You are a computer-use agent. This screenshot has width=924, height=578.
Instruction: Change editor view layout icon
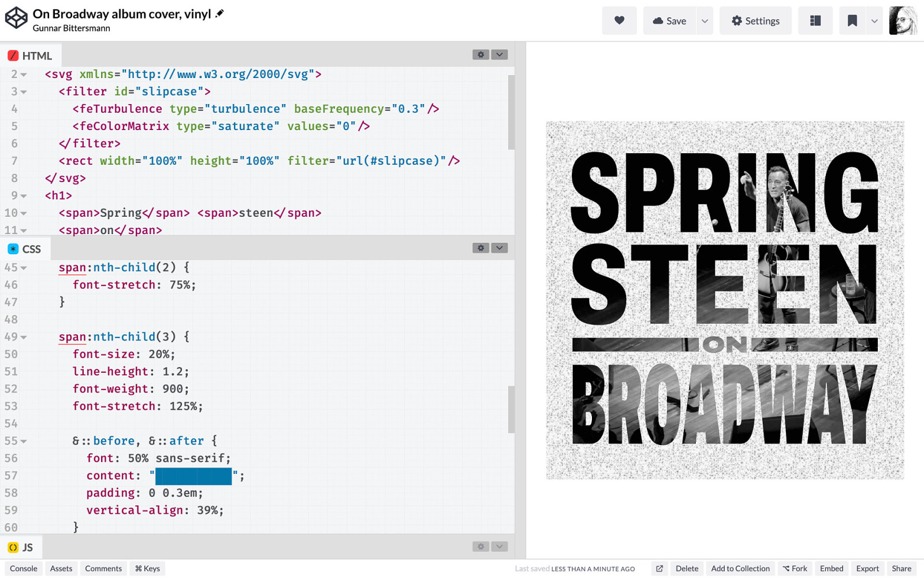815,21
